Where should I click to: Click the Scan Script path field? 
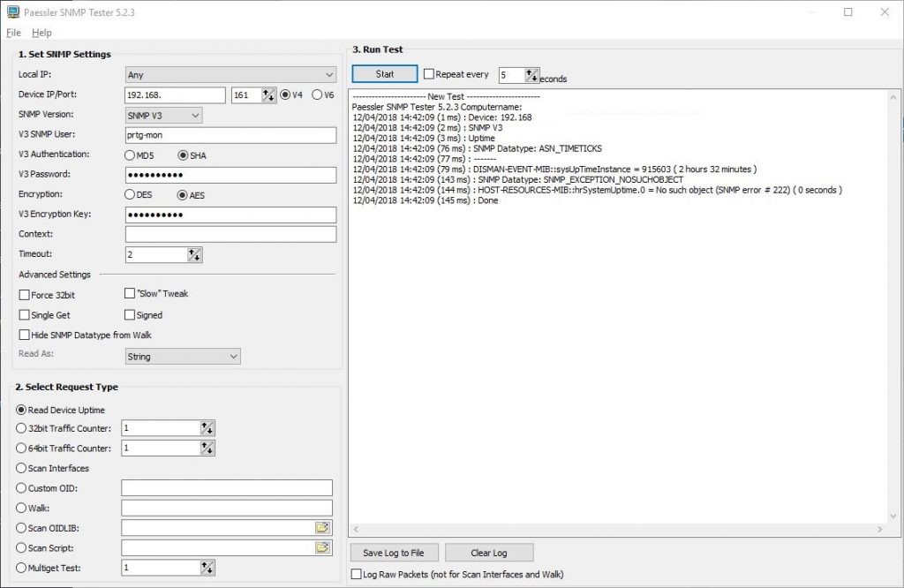tap(218, 547)
